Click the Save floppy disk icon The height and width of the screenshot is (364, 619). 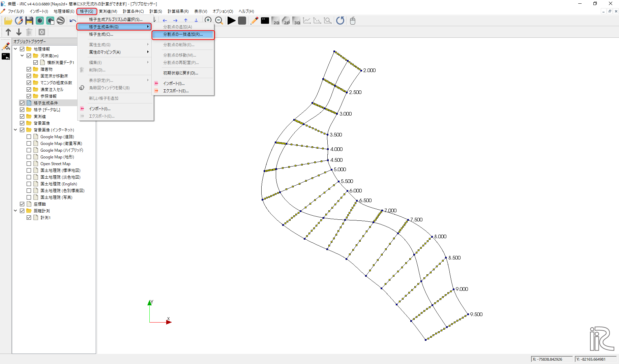coord(29,21)
